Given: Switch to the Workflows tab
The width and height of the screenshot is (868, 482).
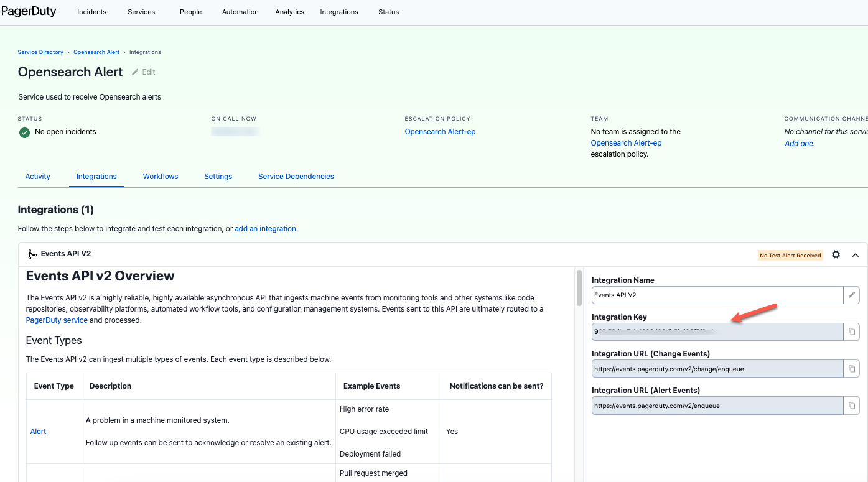Looking at the screenshot, I should point(161,177).
